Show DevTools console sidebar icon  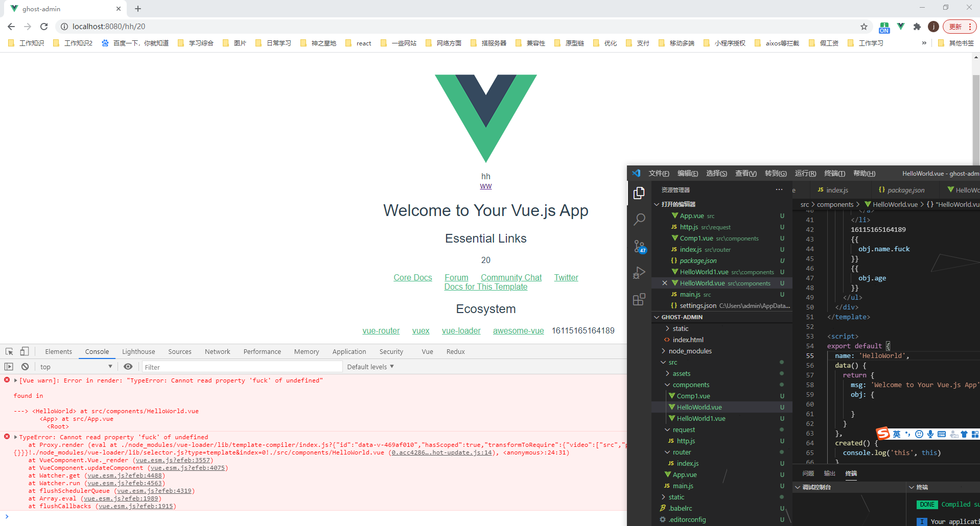point(9,367)
